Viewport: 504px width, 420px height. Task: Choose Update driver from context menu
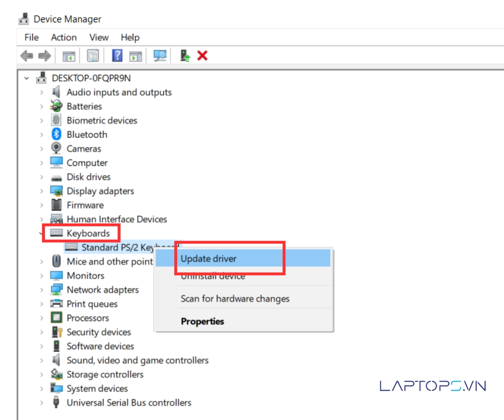(x=209, y=259)
